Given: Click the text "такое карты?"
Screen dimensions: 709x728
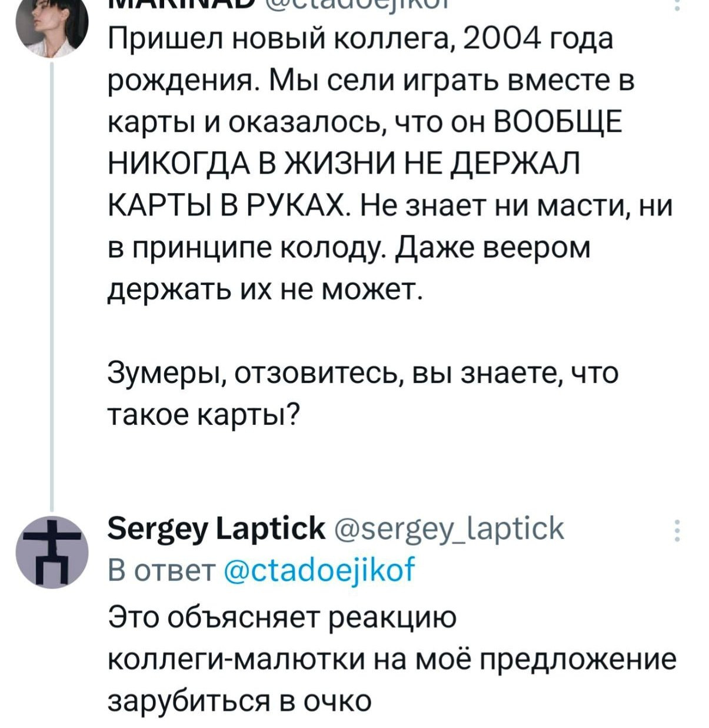Looking at the screenshot, I should click(204, 415).
